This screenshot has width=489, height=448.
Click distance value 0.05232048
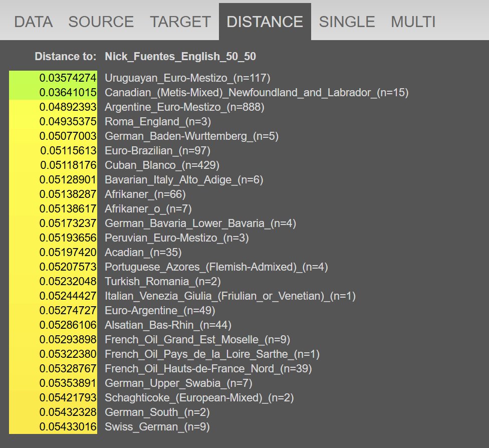68,282
